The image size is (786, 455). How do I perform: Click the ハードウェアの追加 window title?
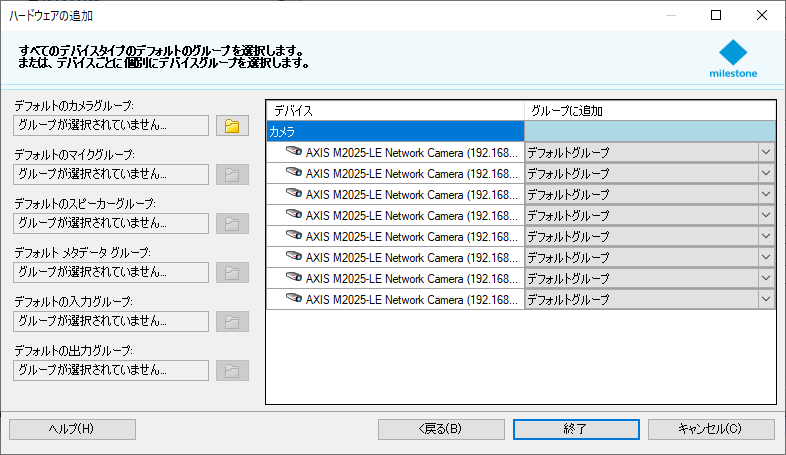[x=51, y=16]
